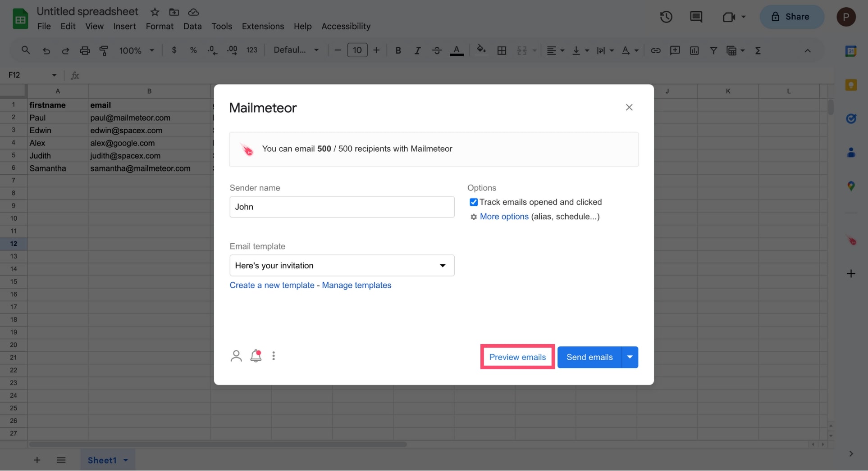The height and width of the screenshot is (471, 868).
Task: Click the add sheet plus button
Action: click(x=37, y=460)
